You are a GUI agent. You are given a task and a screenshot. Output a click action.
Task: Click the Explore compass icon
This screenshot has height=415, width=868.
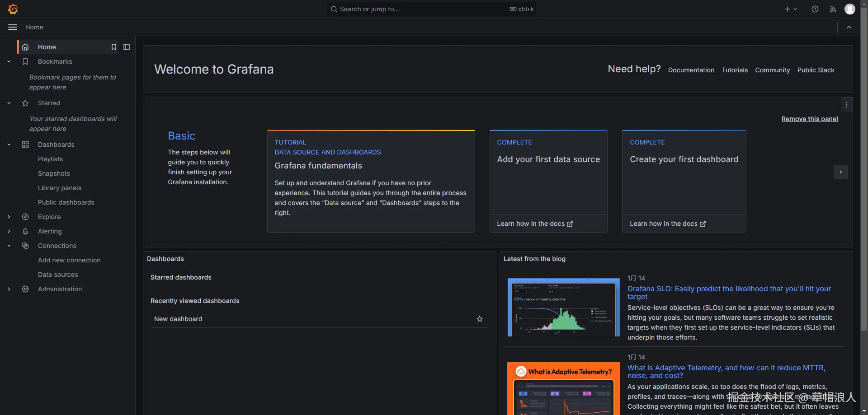coord(25,217)
